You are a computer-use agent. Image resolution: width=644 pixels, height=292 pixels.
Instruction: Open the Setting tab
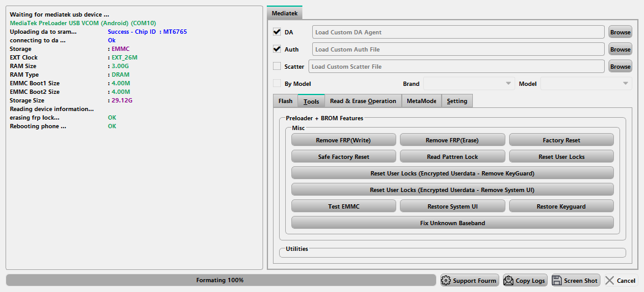coord(457,101)
